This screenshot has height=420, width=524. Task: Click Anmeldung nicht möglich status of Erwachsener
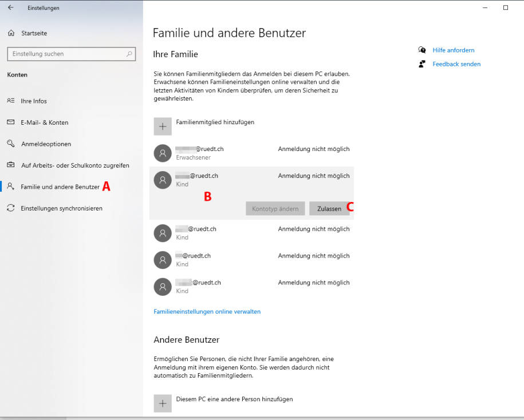point(314,149)
